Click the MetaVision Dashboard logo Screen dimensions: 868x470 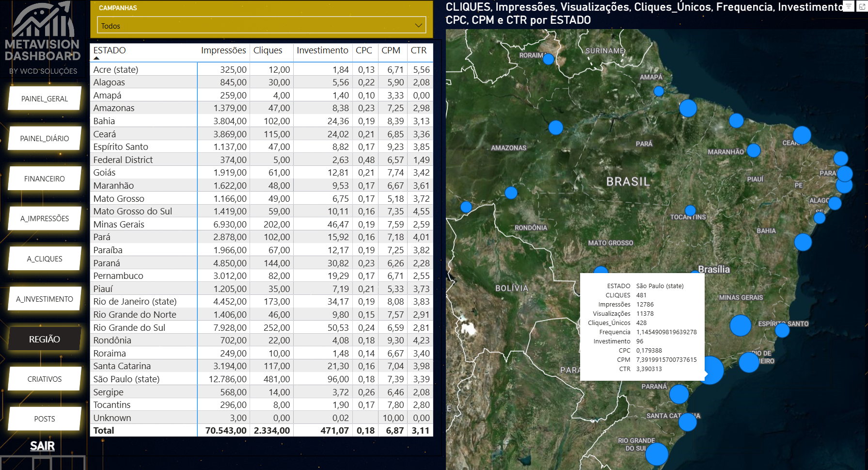tap(43, 39)
